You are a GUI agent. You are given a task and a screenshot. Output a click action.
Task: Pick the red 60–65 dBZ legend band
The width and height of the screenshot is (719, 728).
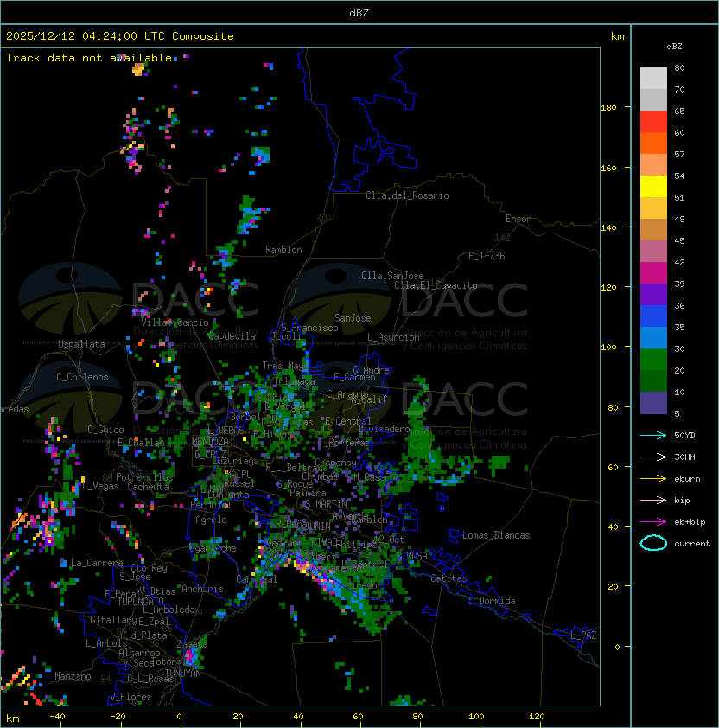tap(653, 122)
